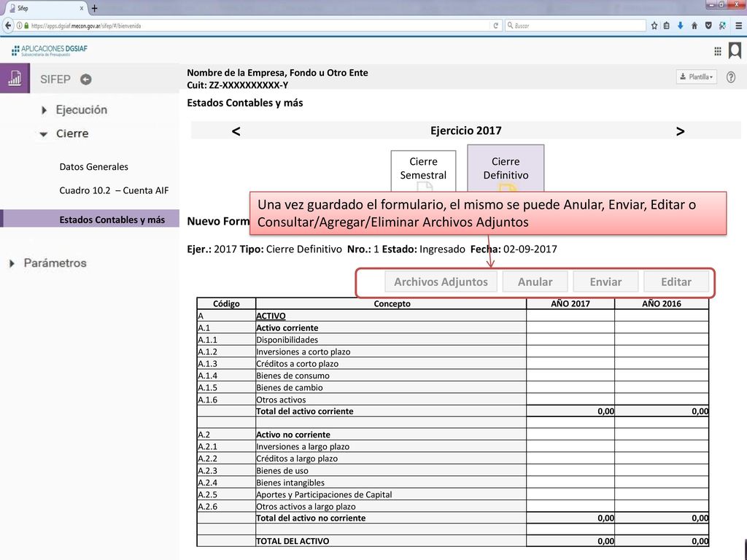Click TOTAL DEL ACTIVO row
This screenshot has width=747, height=560.
pos(452,540)
